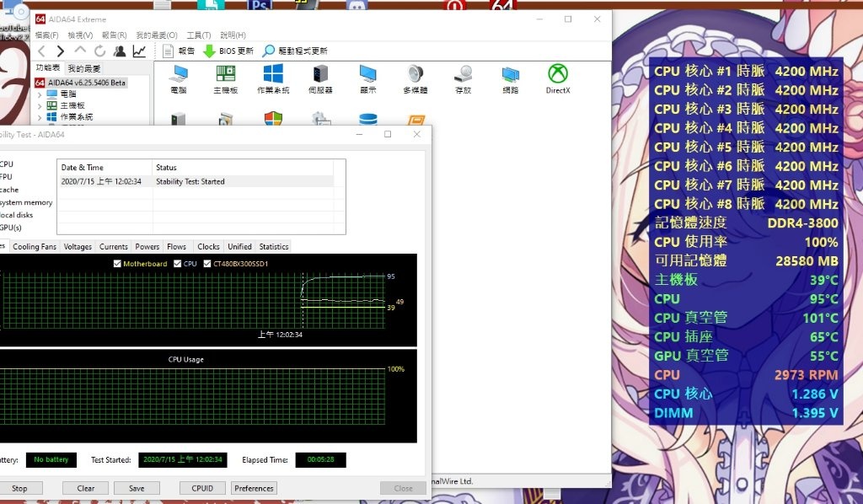Viewport: 863px width, 504px height.
Task: Click the Photoshop Ps desktop icon
Action: 260,5
